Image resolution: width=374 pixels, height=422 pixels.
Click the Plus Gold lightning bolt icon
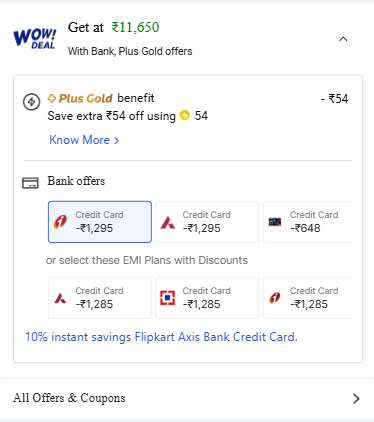[32, 101]
